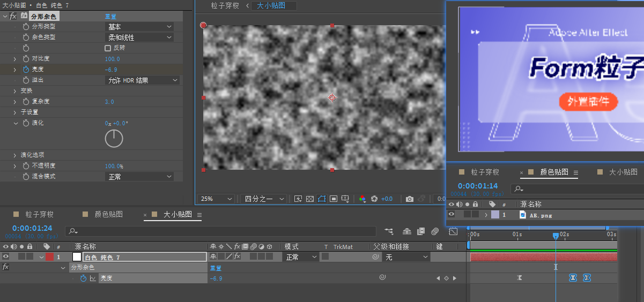
Task: Open graph editor icon in timeline
Action: coord(453,231)
